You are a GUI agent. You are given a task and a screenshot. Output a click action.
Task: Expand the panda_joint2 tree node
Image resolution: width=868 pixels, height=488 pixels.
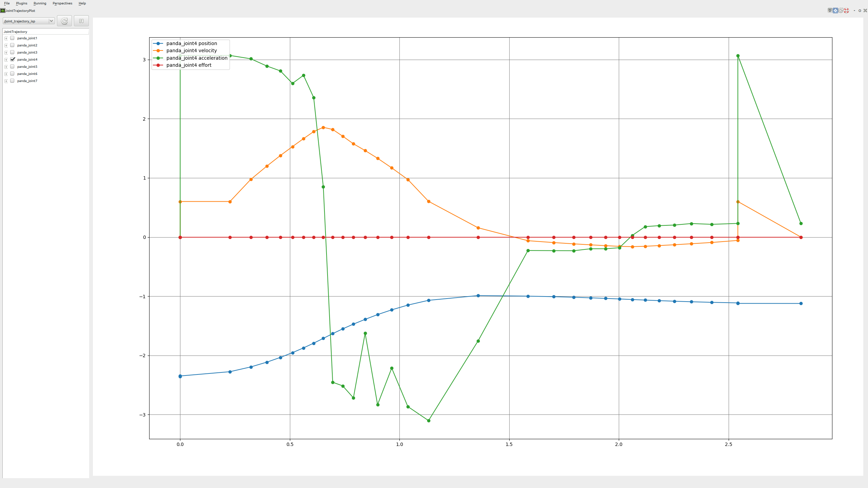click(6, 45)
